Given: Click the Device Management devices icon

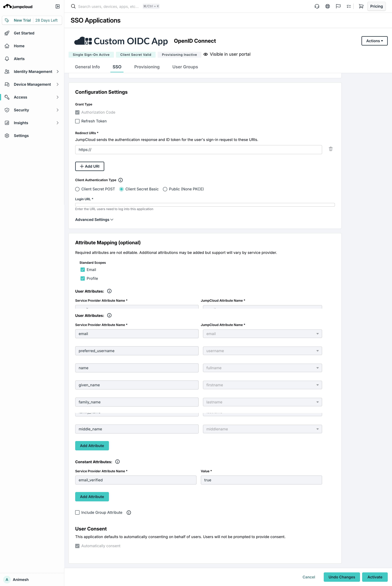Looking at the screenshot, I should (7, 84).
